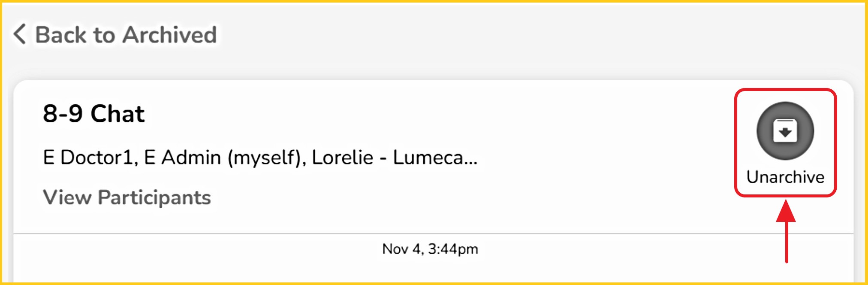Image resolution: width=868 pixels, height=285 pixels.
Task: Click the dark circular Unarchive icon
Action: [x=785, y=130]
